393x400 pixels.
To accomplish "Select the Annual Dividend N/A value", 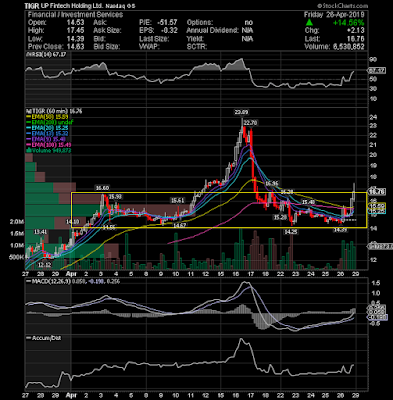I will (x=248, y=30).
